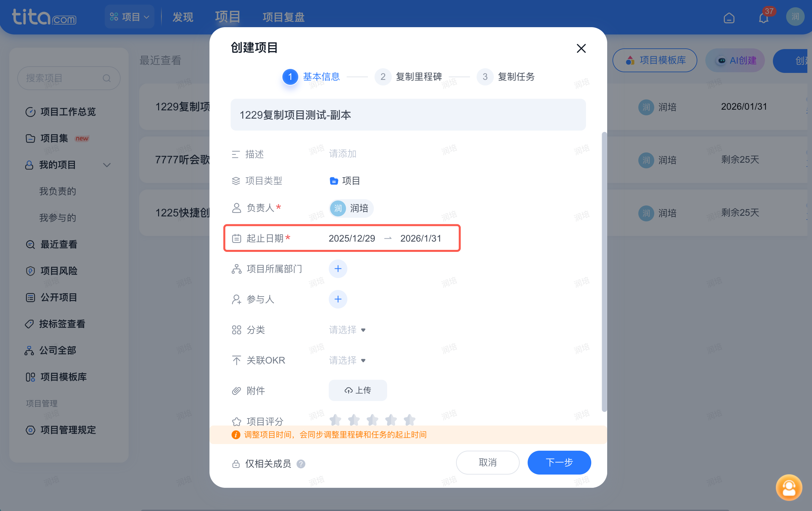Switch to the 项目 top navigation tab
Image resolution: width=812 pixels, height=511 pixels.
(228, 17)
